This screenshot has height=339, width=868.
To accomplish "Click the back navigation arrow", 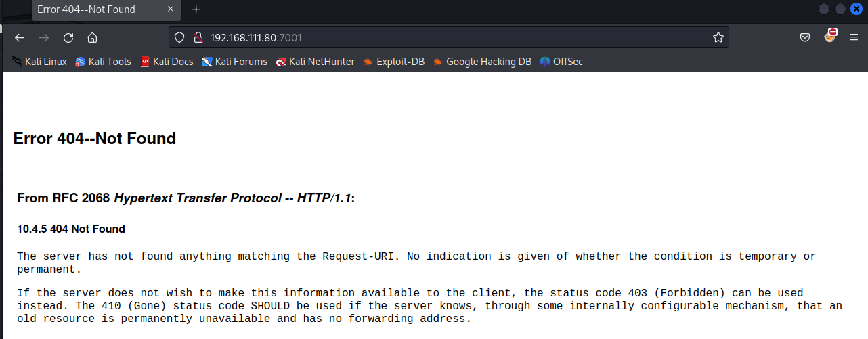I will coord(20,37).
